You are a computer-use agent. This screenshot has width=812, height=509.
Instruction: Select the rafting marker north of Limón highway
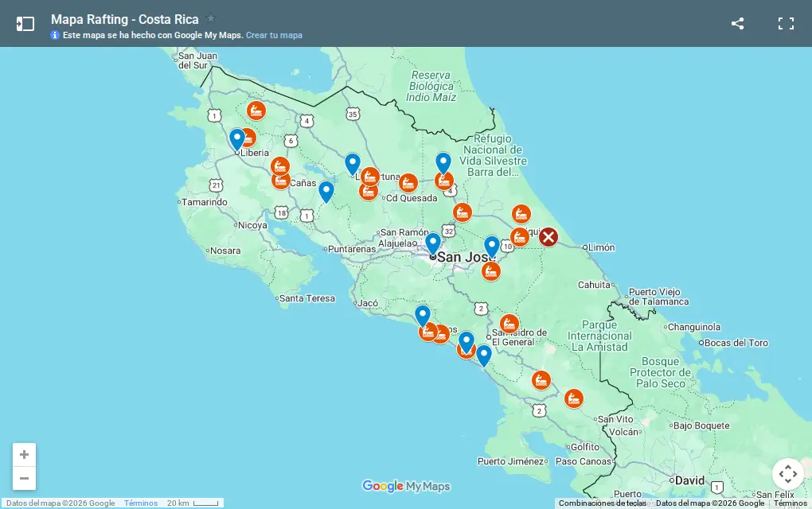(x=521, y=214)
